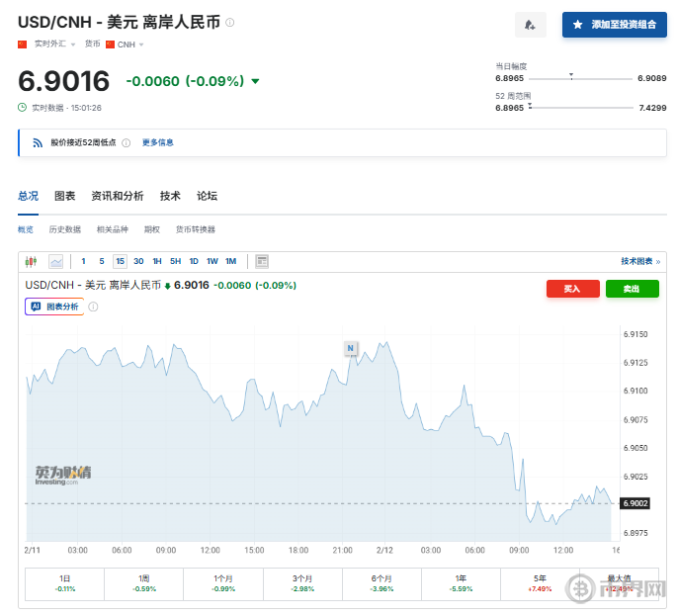The width and height of the screenshot is (677, 616).
Task: Click the news table icon in chart toolbar
Action: (x=262, y=261)
